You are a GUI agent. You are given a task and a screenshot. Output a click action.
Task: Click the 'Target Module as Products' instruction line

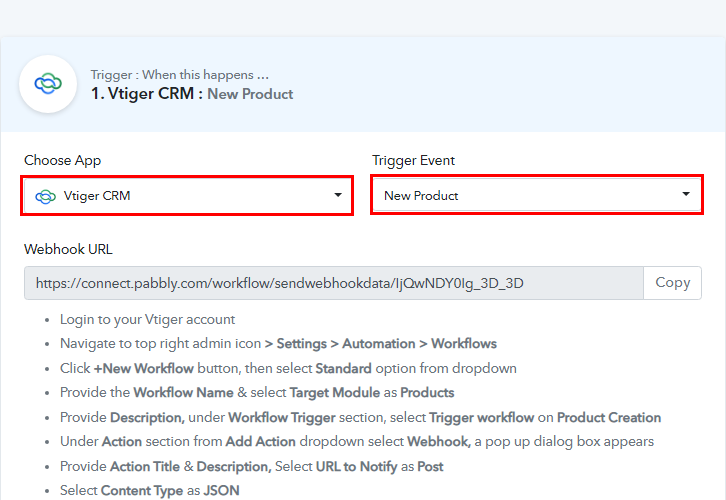[257, 393]
